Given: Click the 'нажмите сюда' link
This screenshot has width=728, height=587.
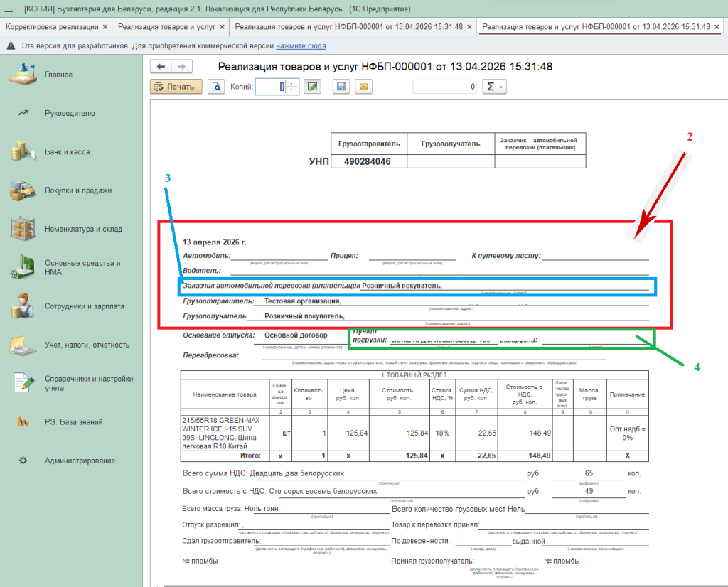Looking at the screenshot, I should tap(301, 45).
